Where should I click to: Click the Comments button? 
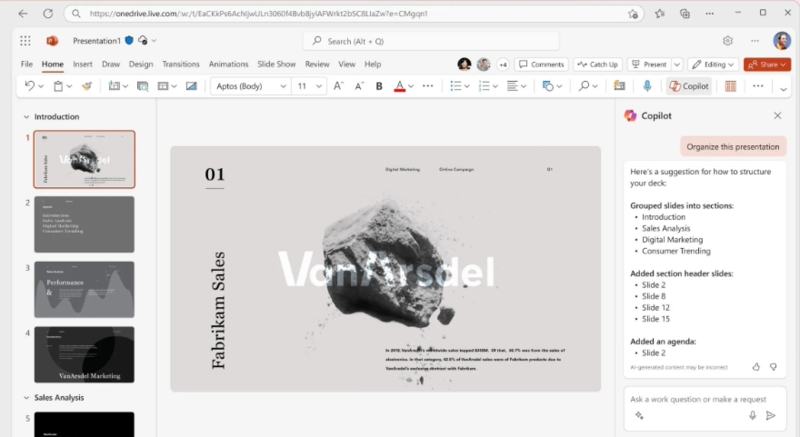point(541,64)
